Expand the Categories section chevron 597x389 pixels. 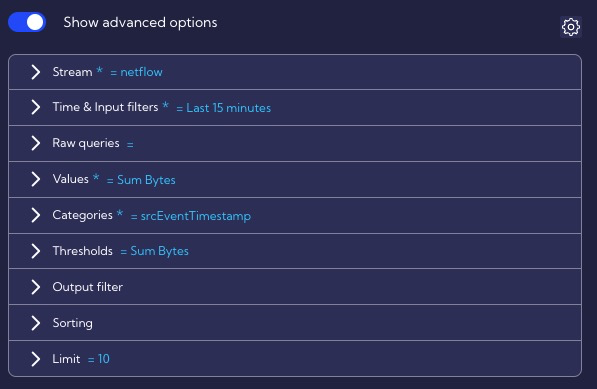pos(35,215)
